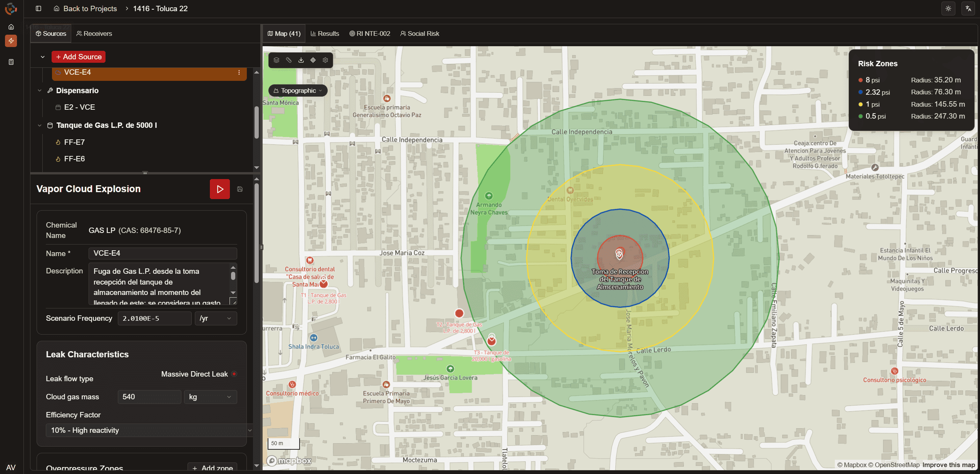Toggle the Massive Direct Leak switch
Image resolution: width=980 pixels, height=474 pixels.
point(234,374)
